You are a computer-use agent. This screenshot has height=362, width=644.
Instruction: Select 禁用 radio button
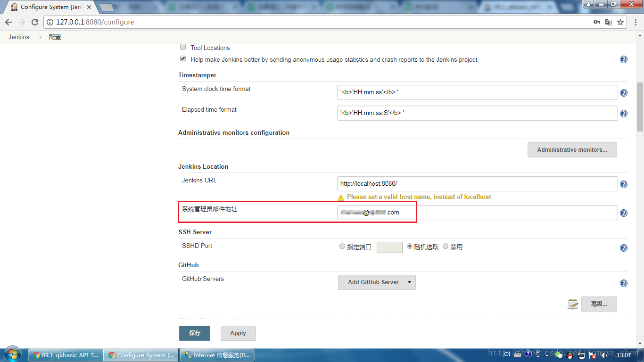[446, 247]
